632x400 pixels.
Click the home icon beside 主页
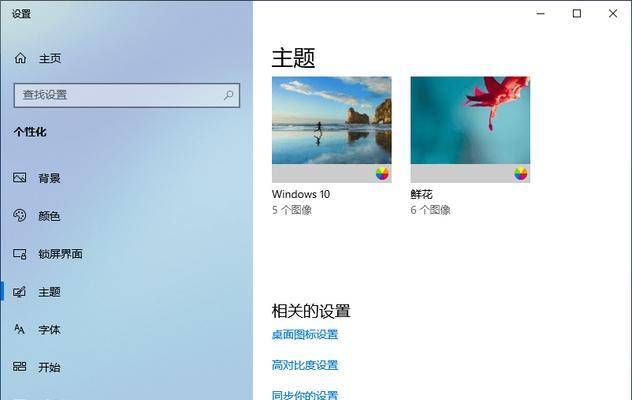click(20, 58)
